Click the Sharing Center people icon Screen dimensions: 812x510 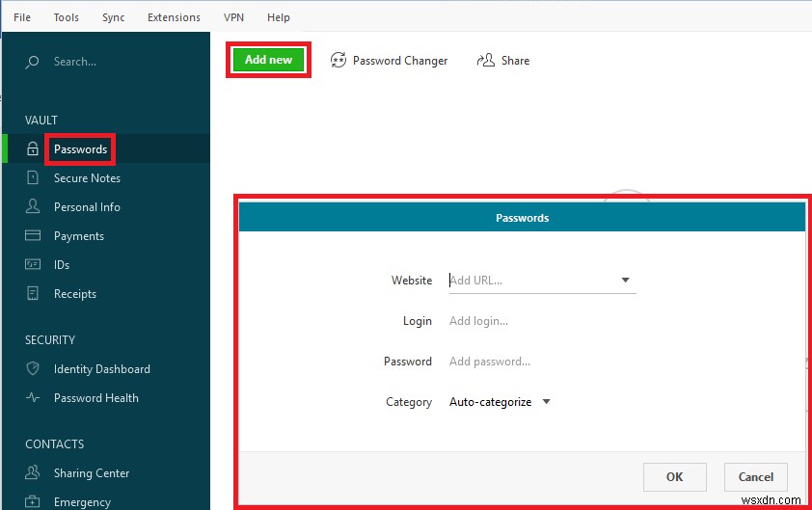[x=33, y=472]
